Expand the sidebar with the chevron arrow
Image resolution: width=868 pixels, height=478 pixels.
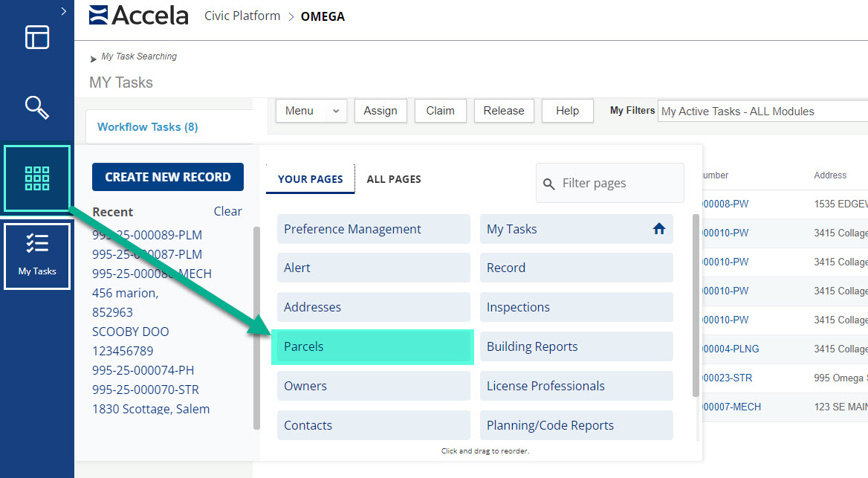64,11
